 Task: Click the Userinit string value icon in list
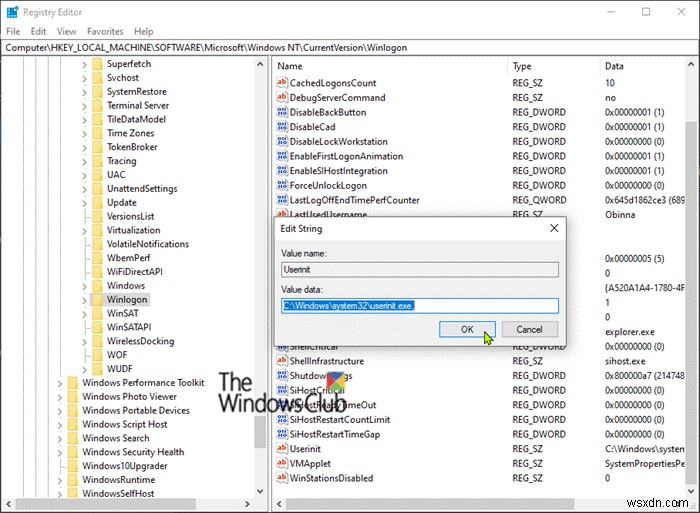point(282,449)
